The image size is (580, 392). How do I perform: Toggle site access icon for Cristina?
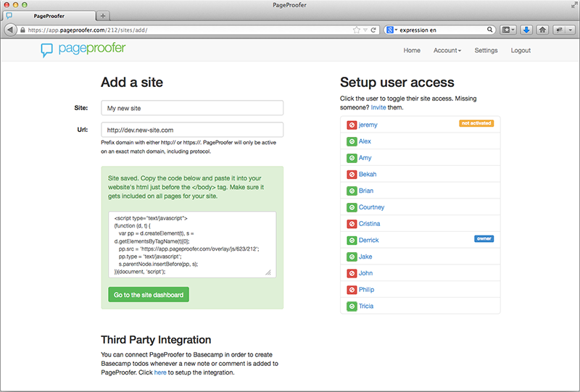coord(352,224)
